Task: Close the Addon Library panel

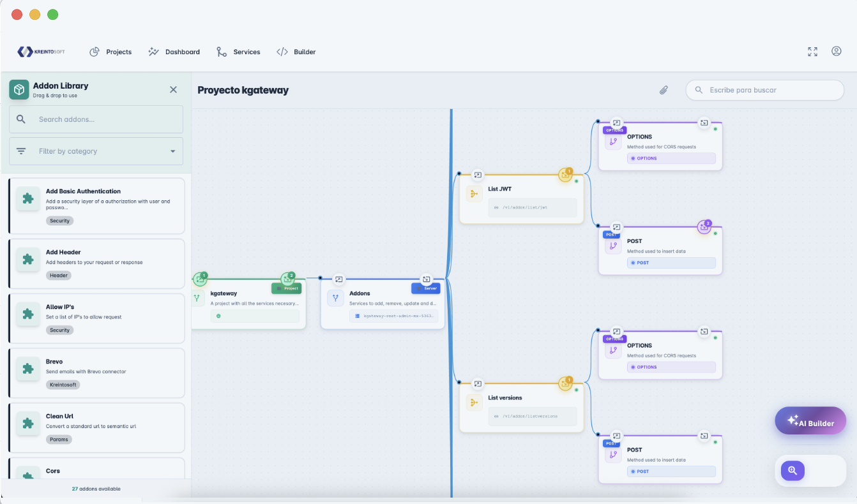Action: coord(173,90)
